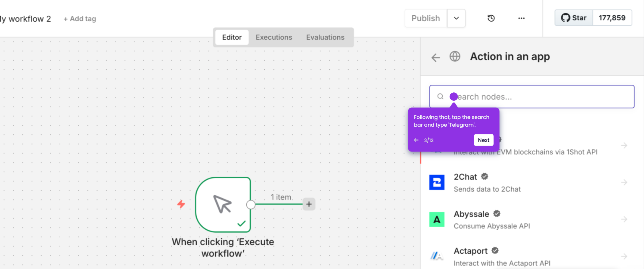The width and height of the screenshot is (644, 269).
Task: Click the node output connector circle
Action: [251, 204]
